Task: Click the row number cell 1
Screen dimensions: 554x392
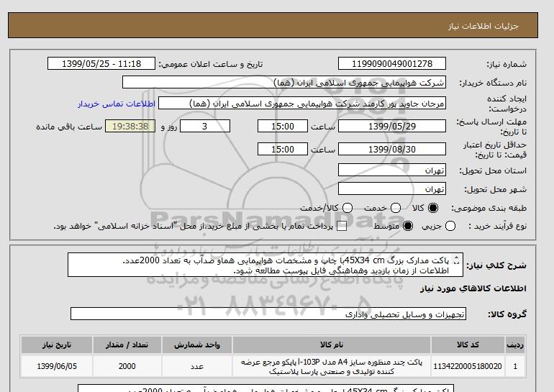Action: pyautogui.click(x=515, y=366)
